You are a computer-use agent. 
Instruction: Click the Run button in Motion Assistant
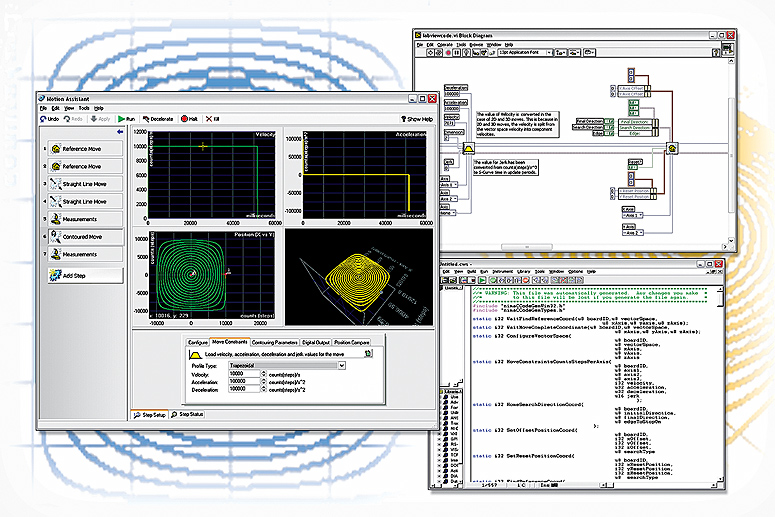pyautogui.click(x=130, y=118)
